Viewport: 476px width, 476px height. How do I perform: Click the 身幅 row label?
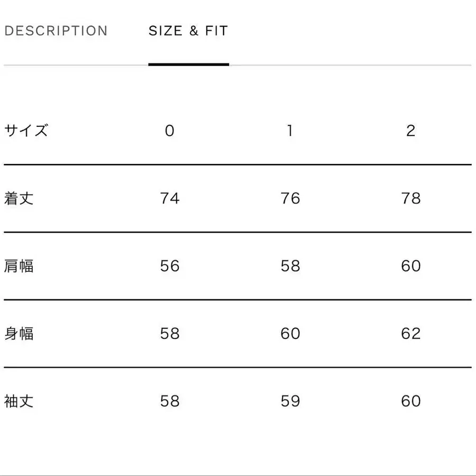(x=19, y=333)
